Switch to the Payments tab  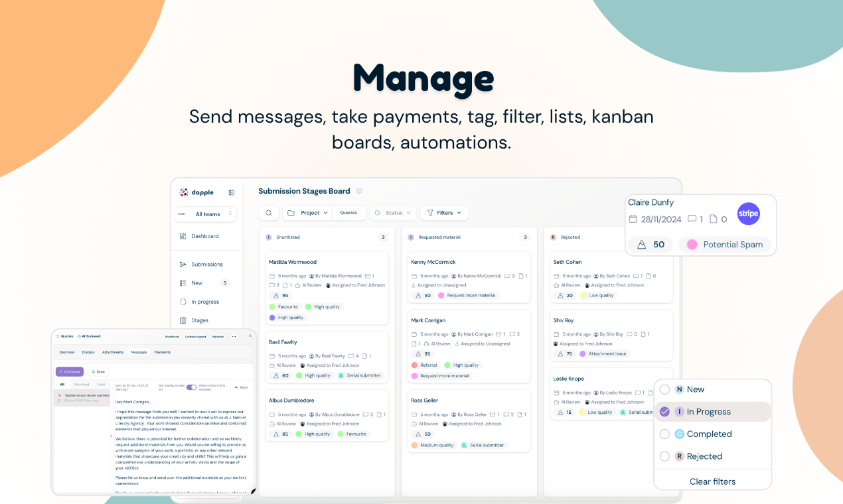pyautogui.click(x=163, y=352)
